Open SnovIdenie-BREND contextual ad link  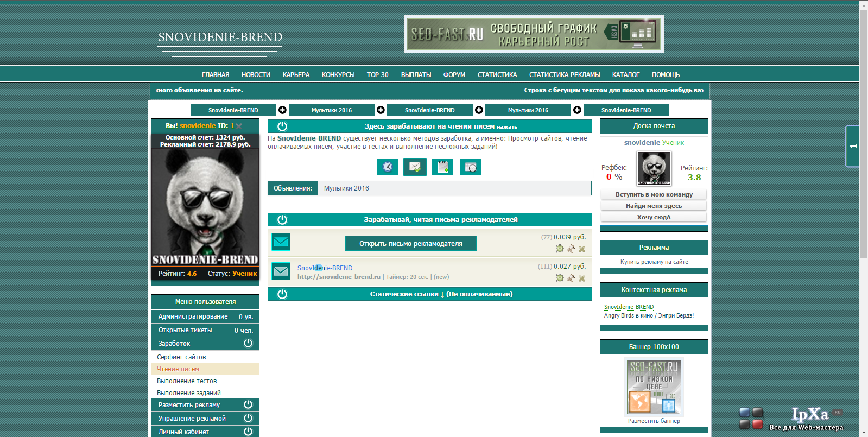tap(629, 307)
